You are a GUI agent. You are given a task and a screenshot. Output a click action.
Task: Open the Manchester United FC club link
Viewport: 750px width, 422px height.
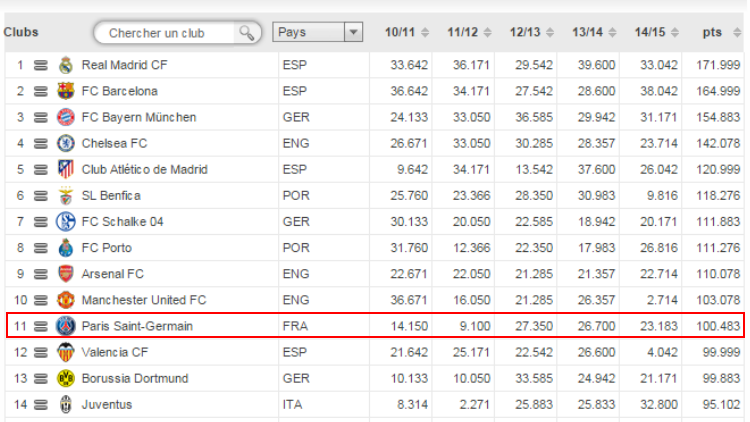click(x=143, y=300)
